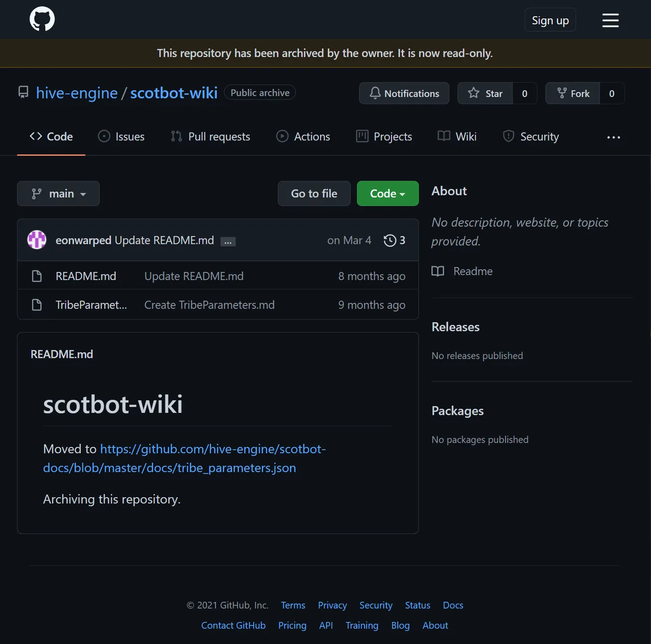Screen dimensions: 651x644
Task: Open the footer Privacy link
Action: tap(333, 605)
